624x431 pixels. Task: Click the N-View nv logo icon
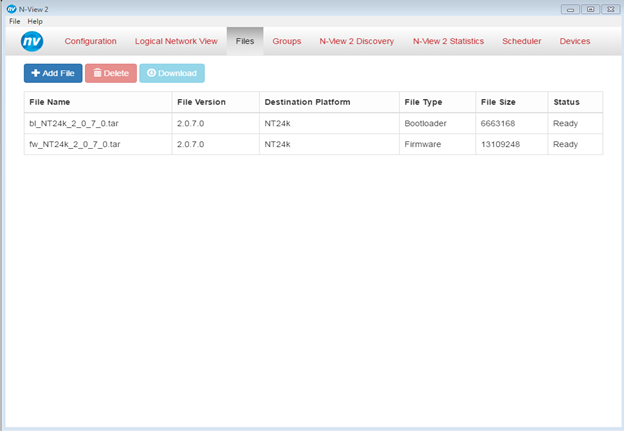(x=32, y=41)
